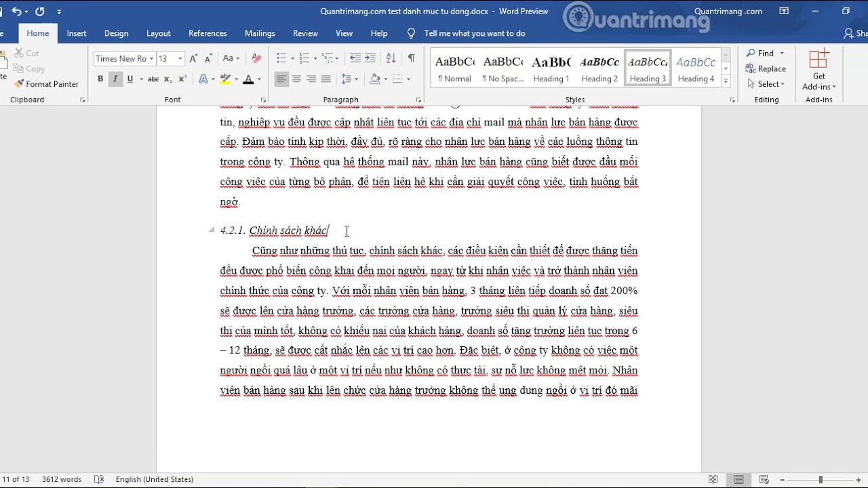Click Replace in the Editing group

click(x=766, y=68)
